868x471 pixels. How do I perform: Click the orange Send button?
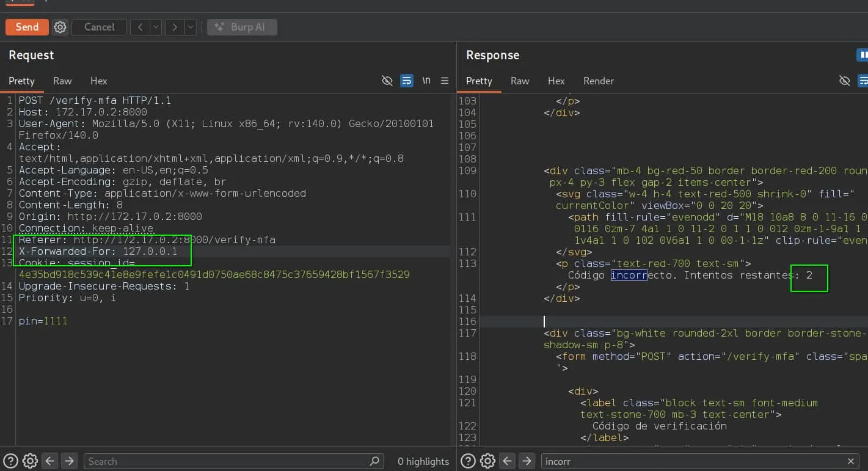click(x=27, y=27)
